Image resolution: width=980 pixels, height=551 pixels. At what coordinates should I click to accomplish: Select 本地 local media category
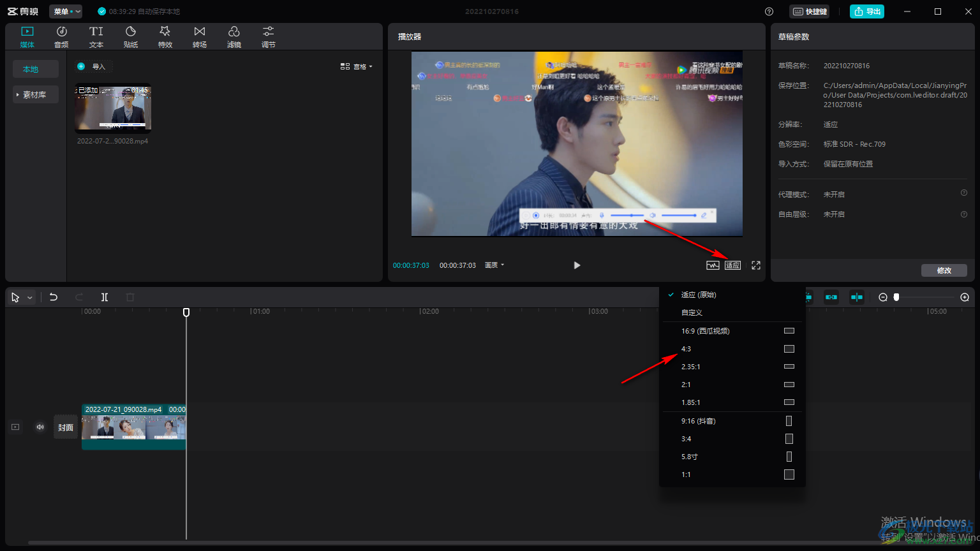pos(36,69)
